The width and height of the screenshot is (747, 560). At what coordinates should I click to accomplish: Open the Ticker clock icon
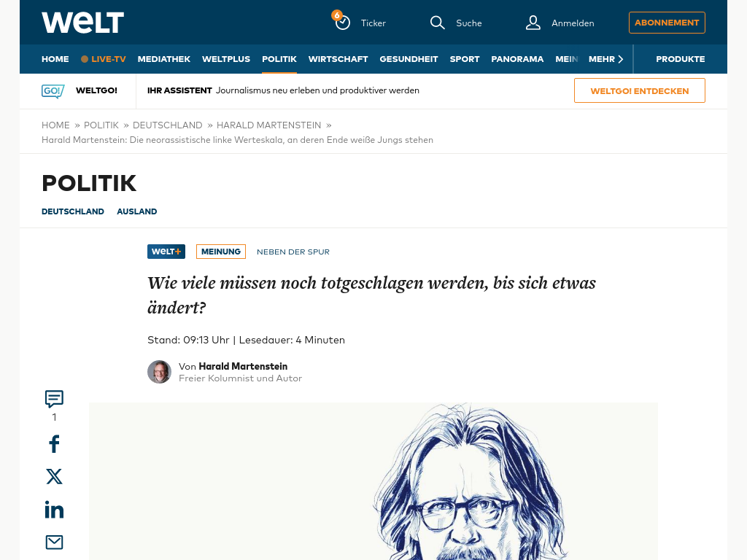341,21
